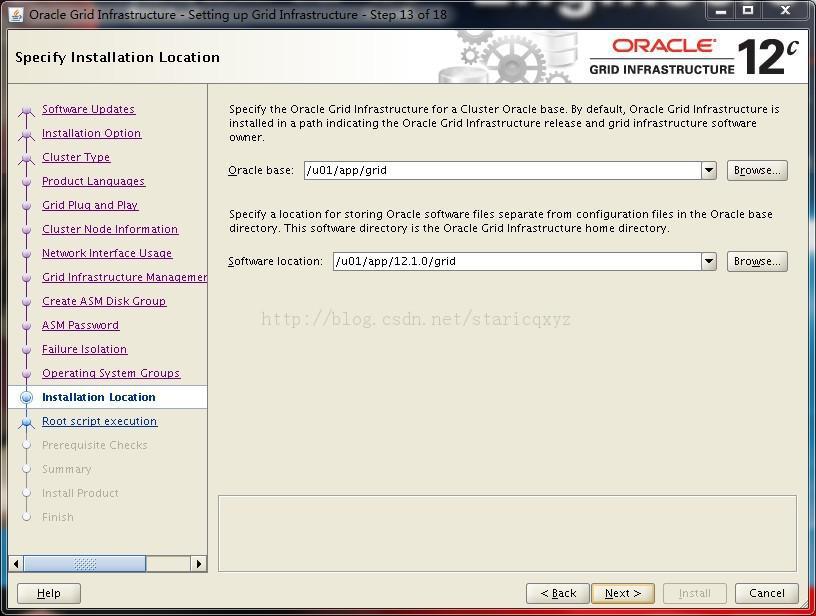Viewport: 816px width, 616px height.
Task: Click the Java icon in title bar
Action: click(x=16, y=14)
